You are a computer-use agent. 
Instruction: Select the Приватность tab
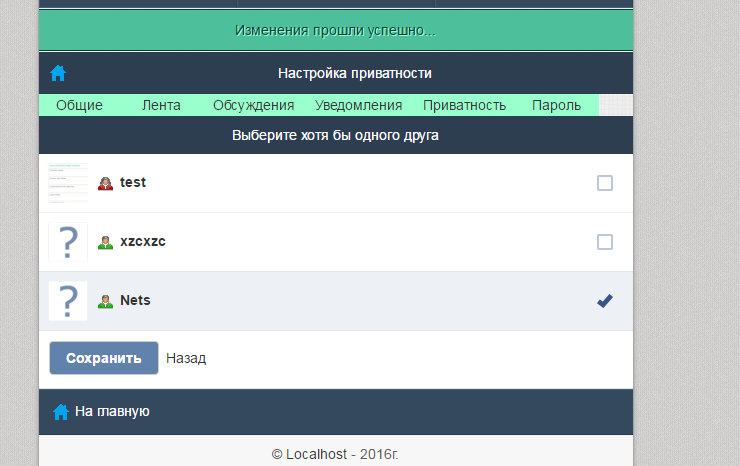coord(464,105)
